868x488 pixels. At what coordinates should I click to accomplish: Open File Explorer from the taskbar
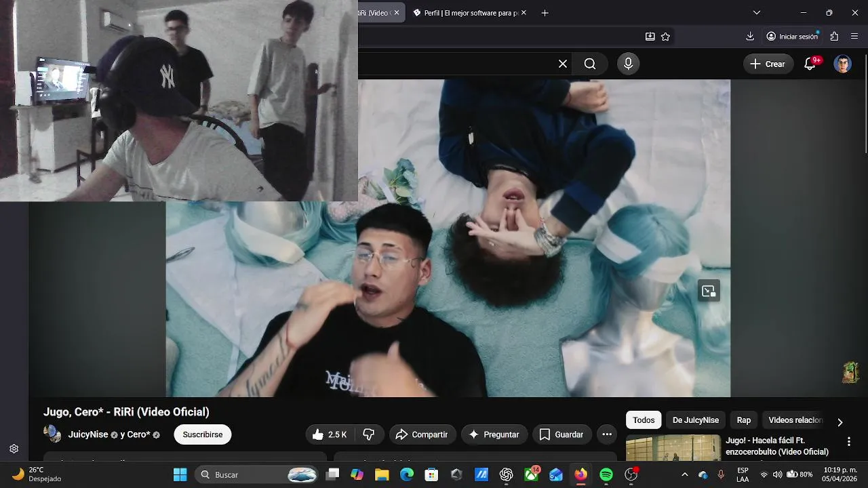(x=382, y=474)
